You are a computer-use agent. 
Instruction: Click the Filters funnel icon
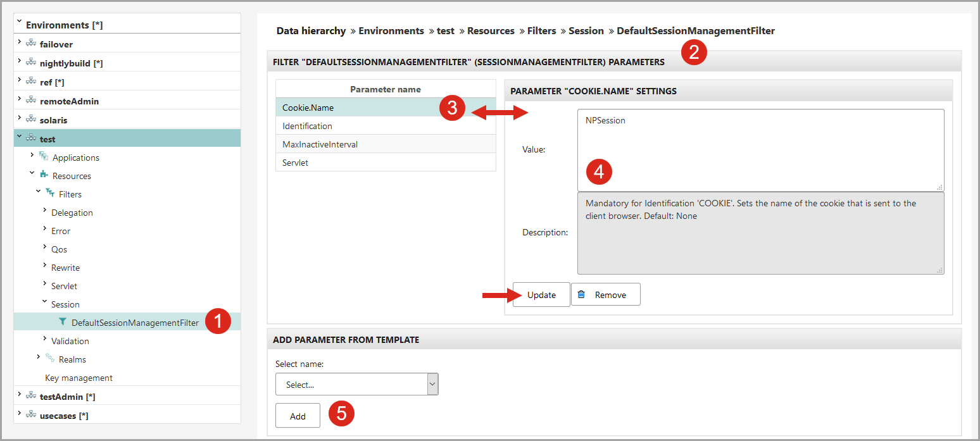point(49,193)
